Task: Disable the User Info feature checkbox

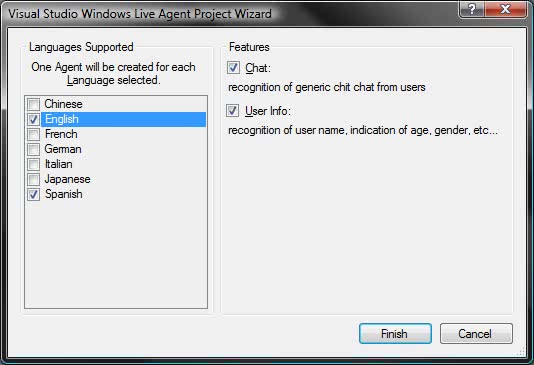Action: pos(233,111)
